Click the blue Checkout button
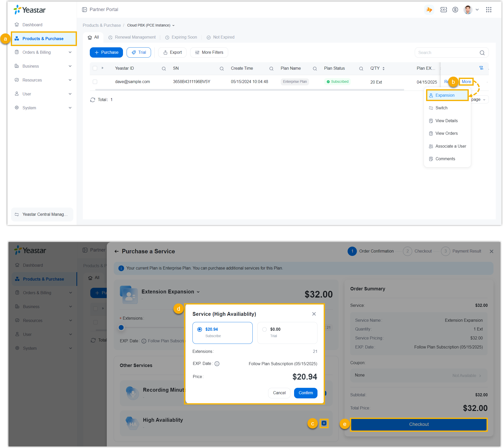Screen dimensions: 503x448 (x=419, y=424)
